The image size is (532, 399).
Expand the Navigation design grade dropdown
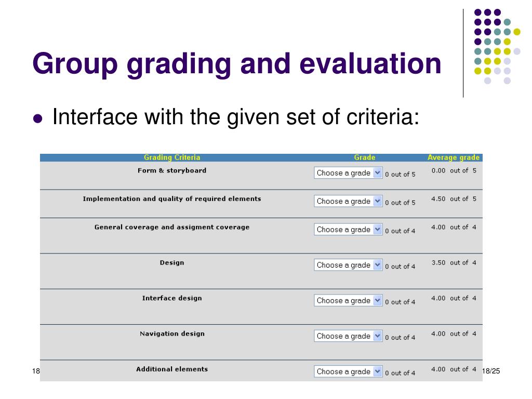tap(348, 336)
